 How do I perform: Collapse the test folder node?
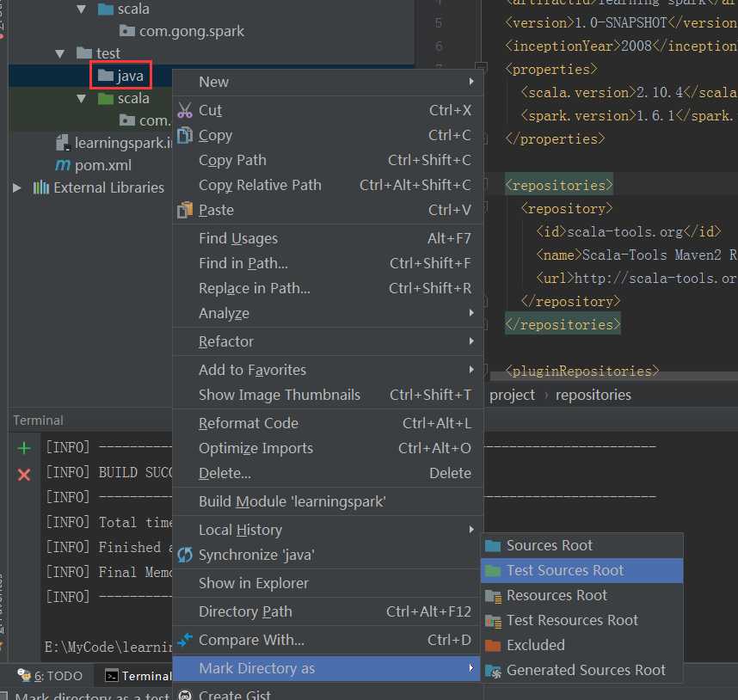[x=59, y=53]
